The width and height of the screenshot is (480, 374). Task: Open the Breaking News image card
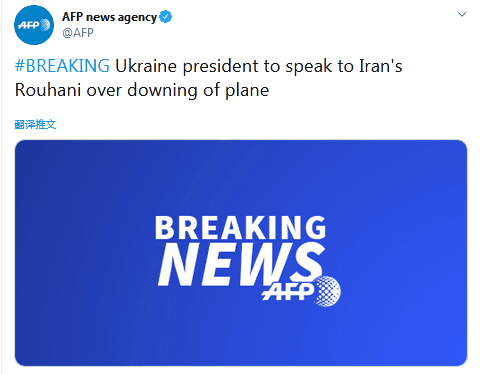pyautogui.click(x=241, y=253)
